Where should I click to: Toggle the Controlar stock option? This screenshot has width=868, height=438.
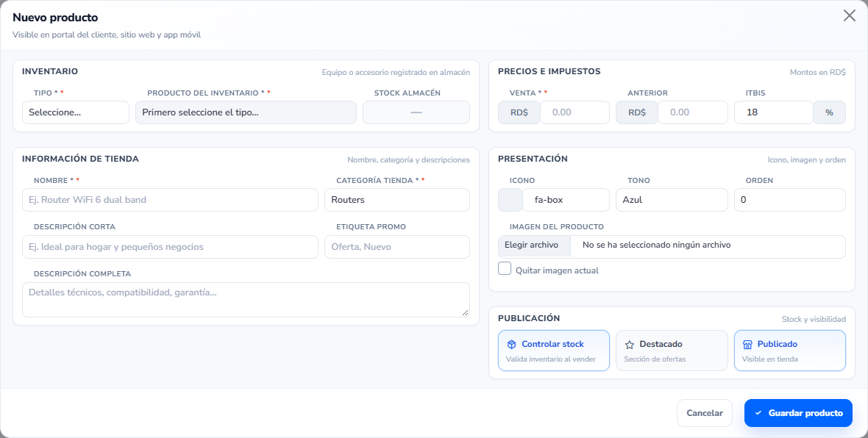point(554,351)
